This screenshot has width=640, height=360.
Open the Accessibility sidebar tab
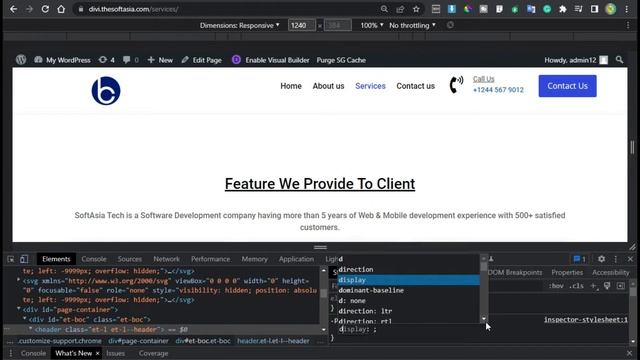(611, 272)
